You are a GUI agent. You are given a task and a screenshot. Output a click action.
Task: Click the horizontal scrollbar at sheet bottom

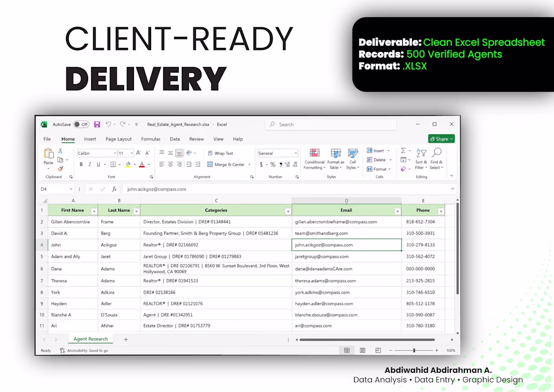367,340
